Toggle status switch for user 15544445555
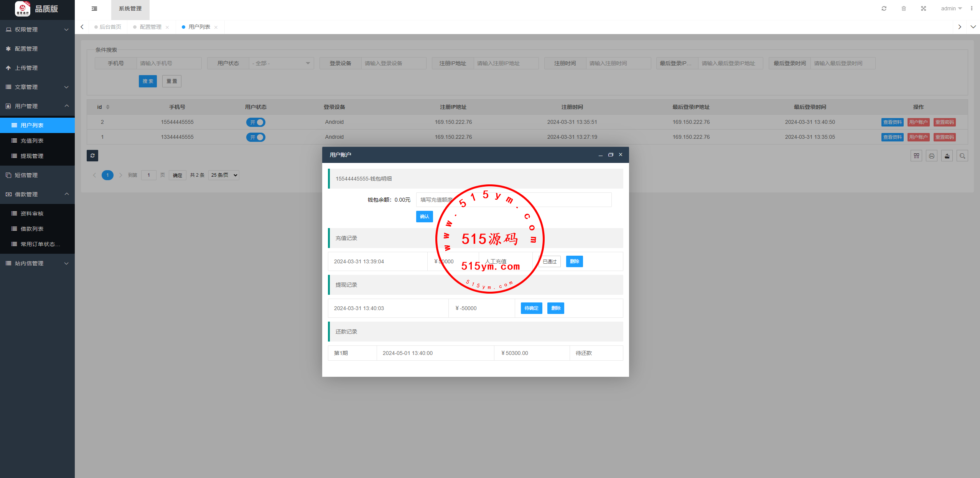Image resolution: width=980 pixels, height=478 pixels. 256,122
